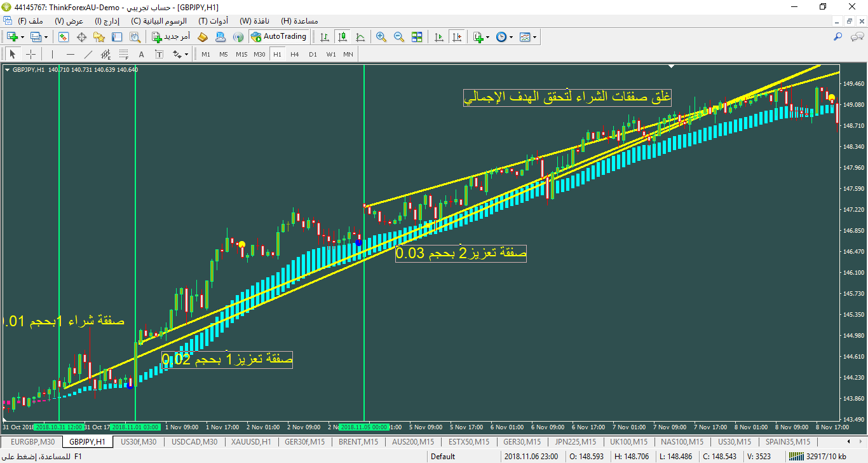Screen dimensions: 868x463
Task: Click the أمر جديد new order button
Action: 171,37
